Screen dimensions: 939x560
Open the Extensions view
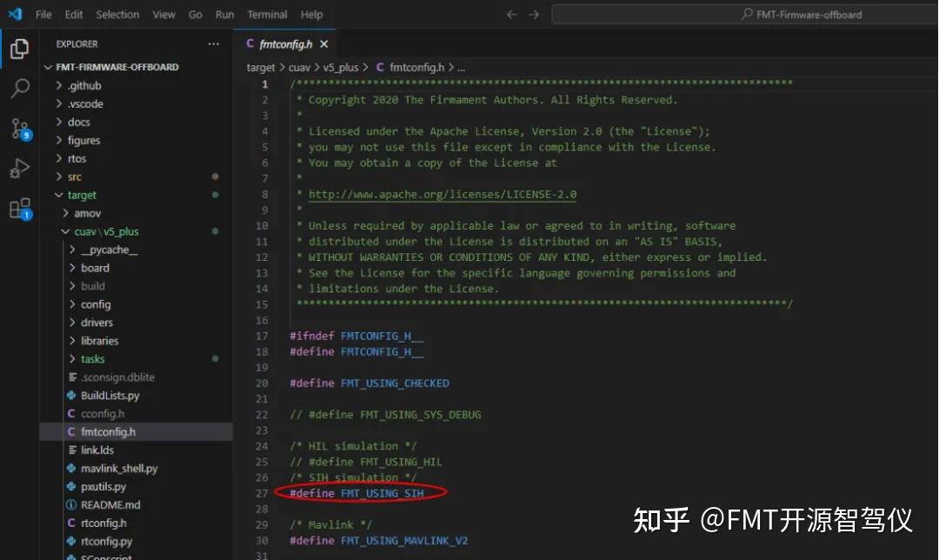(x=21, y=209)
